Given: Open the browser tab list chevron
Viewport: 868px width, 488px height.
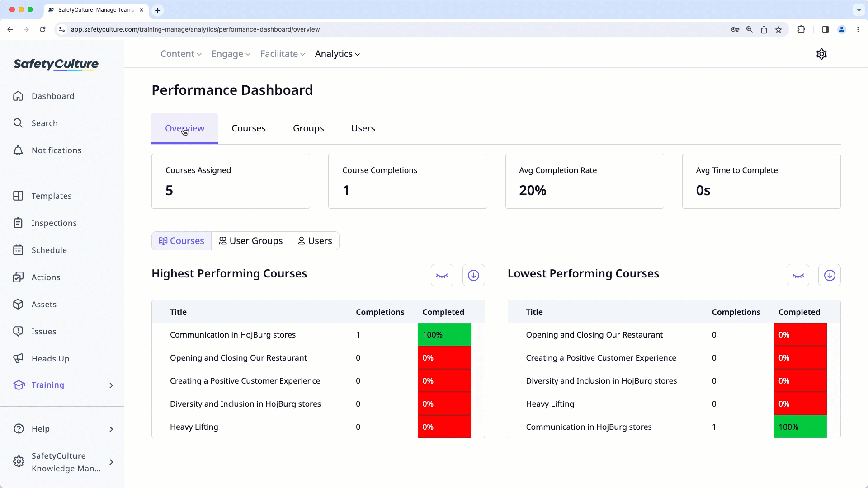Looking at the screenshot, I should 859,9.
